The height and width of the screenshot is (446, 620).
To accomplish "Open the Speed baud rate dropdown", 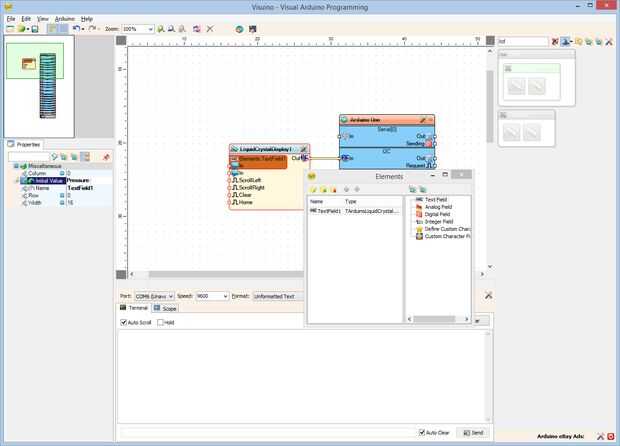I will (225, 296).
